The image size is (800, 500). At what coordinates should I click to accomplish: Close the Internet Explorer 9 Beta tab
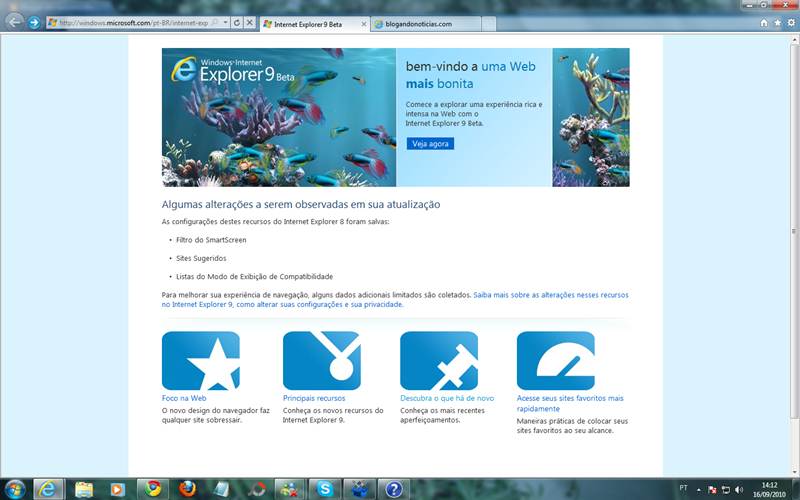pos(364,24)
